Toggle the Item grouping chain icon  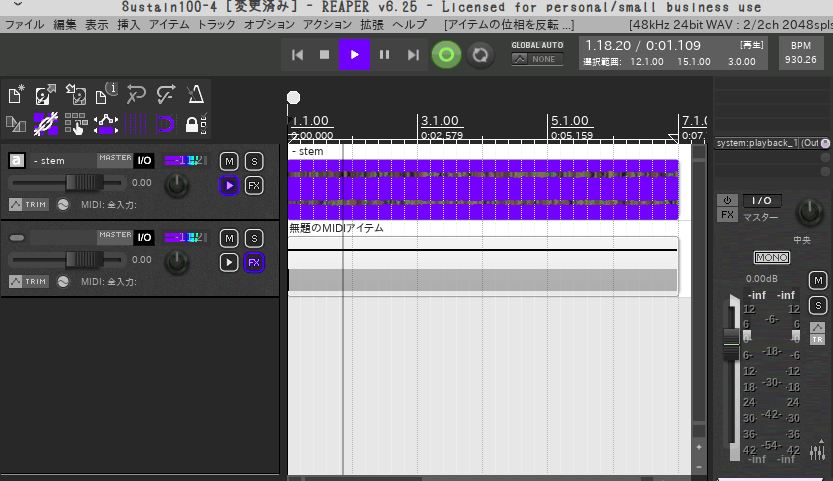coord(46,124)
